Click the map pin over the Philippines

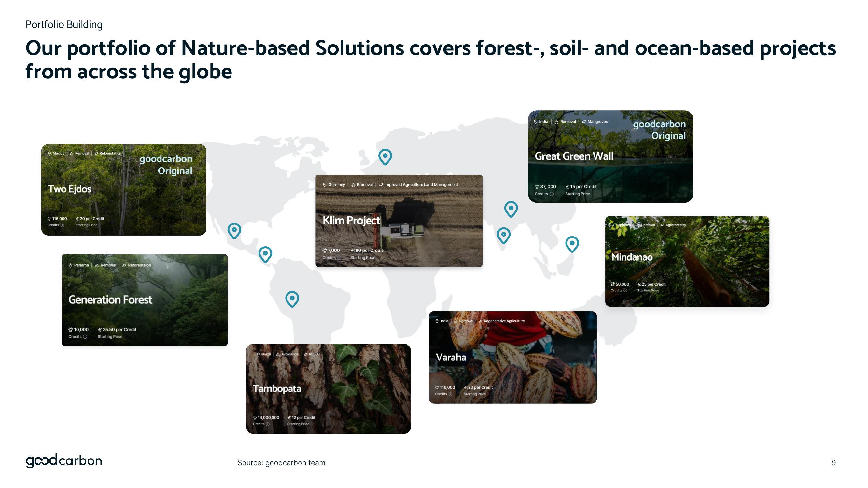572,243
